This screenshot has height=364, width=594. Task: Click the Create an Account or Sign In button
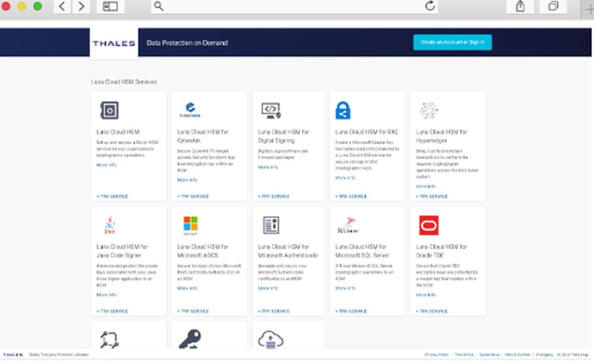[x=452, y=42]
